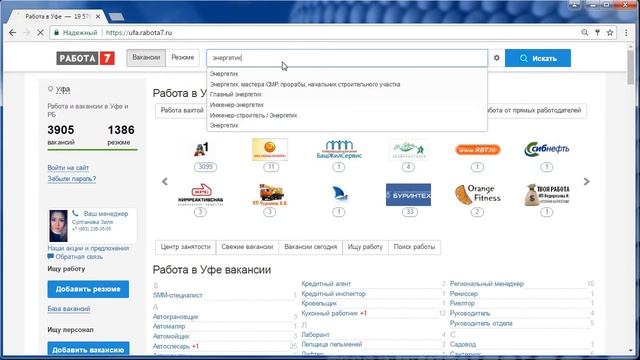
Task: Open the Автокрановщик vacancy category
Action: click(x=176, y=317)
